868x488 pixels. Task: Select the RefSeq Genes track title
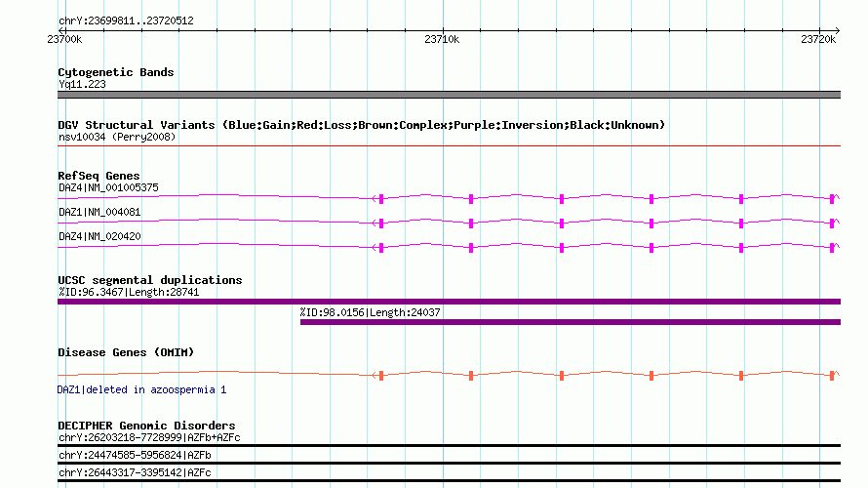(x=99, y=176)
